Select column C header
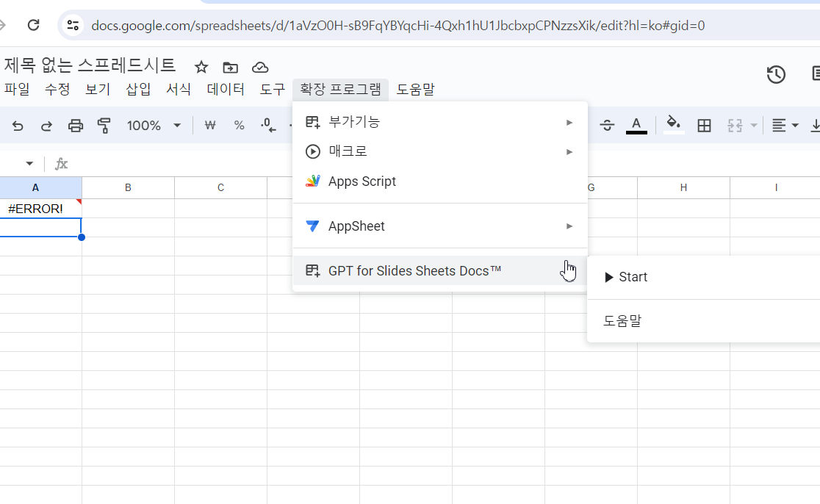This screenshot has height=504, width=820. (220, 187)
